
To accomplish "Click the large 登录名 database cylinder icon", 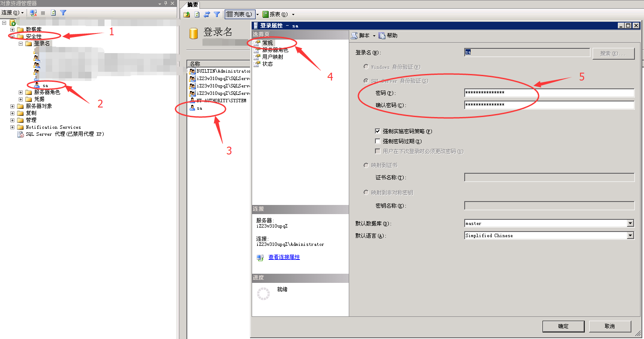I will click(194, 33).
